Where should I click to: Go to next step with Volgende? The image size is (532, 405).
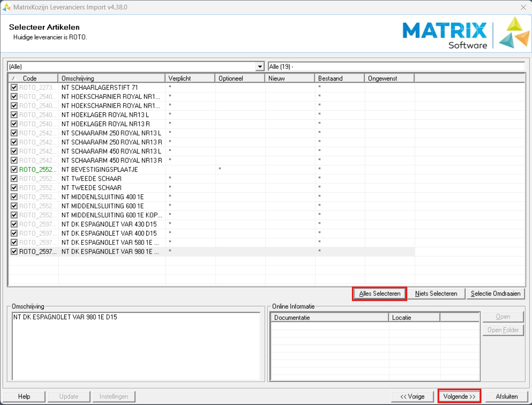459,396
